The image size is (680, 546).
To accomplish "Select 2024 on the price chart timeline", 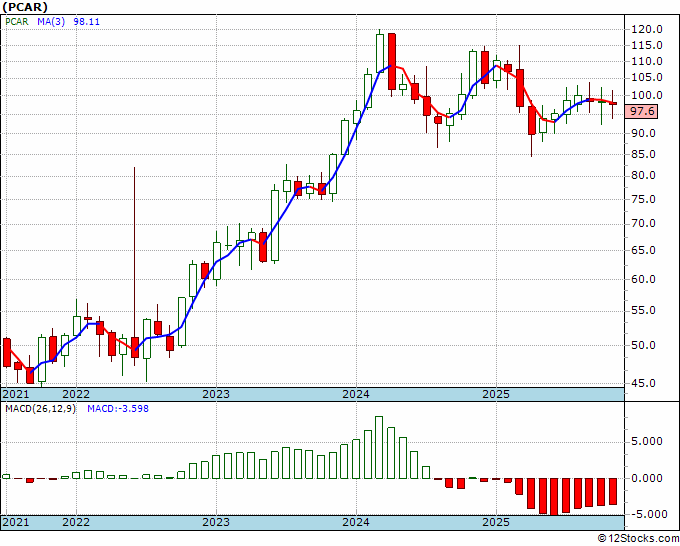I will pos(356,394).
